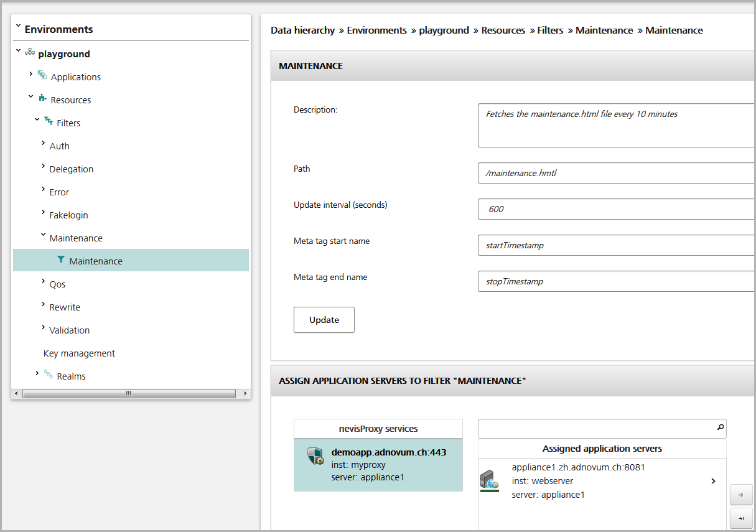Expand the Delegation filter group

pyautogui.click(x=43, y=166)
